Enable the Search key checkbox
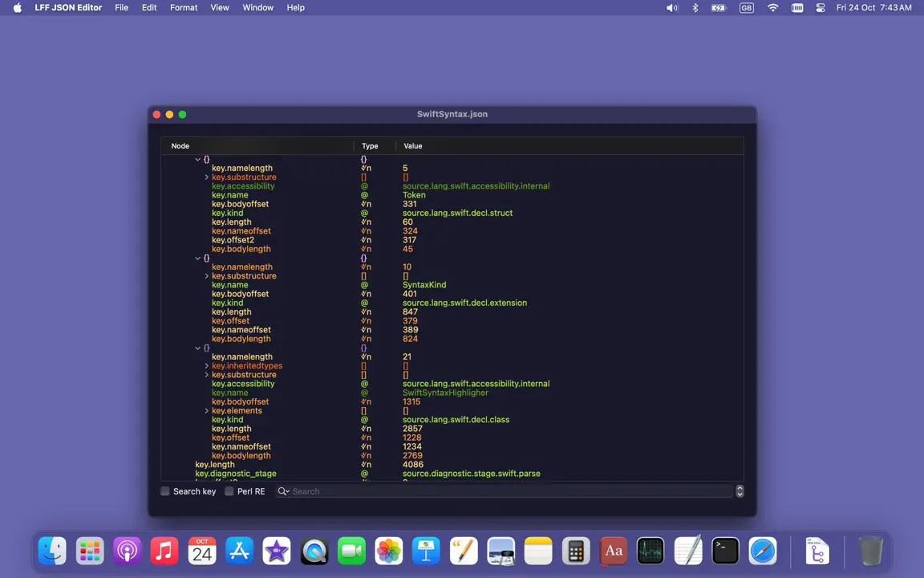Image resolution: width=924 pixels, height=578 pixels. coord(165,491)
